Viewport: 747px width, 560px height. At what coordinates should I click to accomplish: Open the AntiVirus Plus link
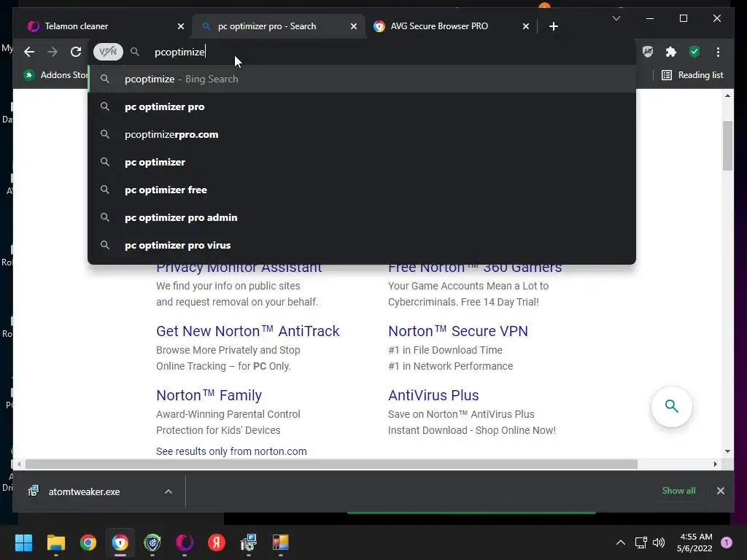[433, 395]
